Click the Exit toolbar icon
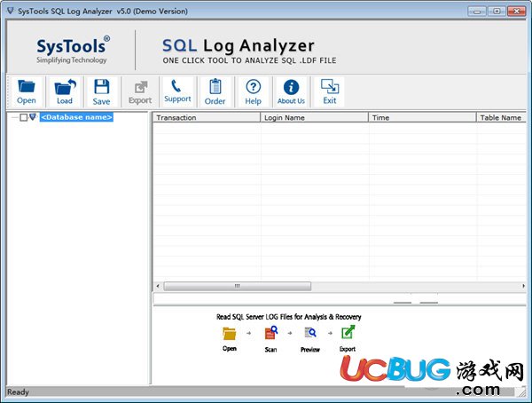The image size is (532, 403). [330, 91]
